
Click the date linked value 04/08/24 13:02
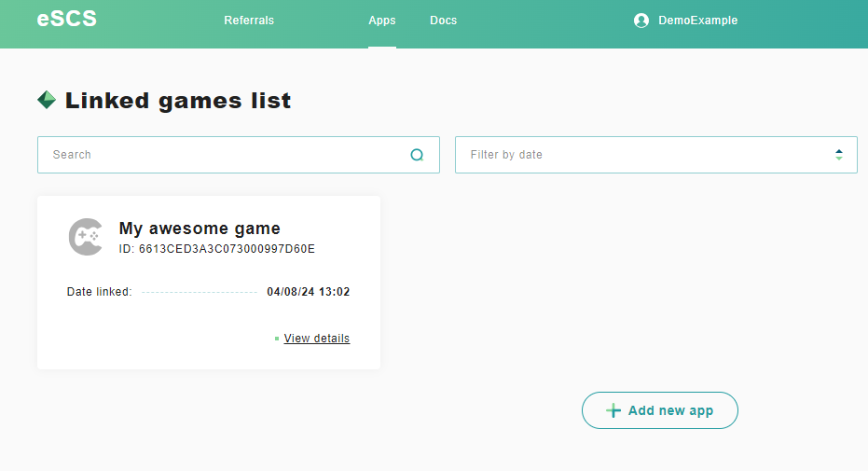pyautogui.click(x=308, y=292)
